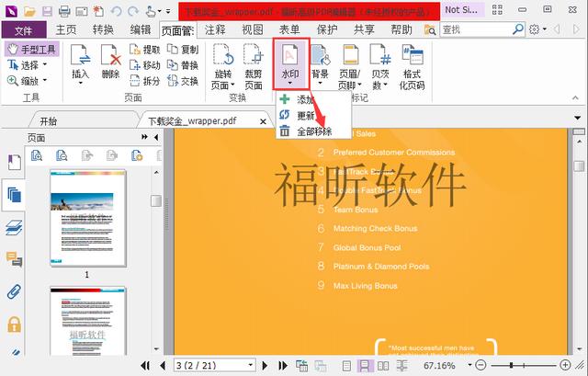The height and width of the screenshot is (376, 588).
Task: Open the comments panel icon
Action: point(15,259)
